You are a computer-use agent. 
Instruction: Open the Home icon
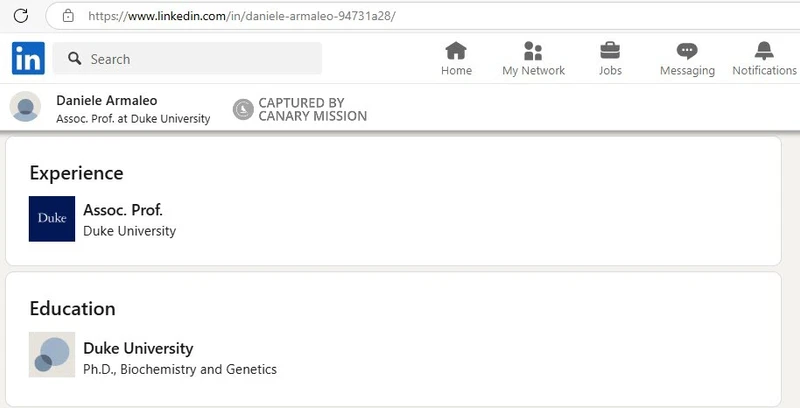click(456, 50)
